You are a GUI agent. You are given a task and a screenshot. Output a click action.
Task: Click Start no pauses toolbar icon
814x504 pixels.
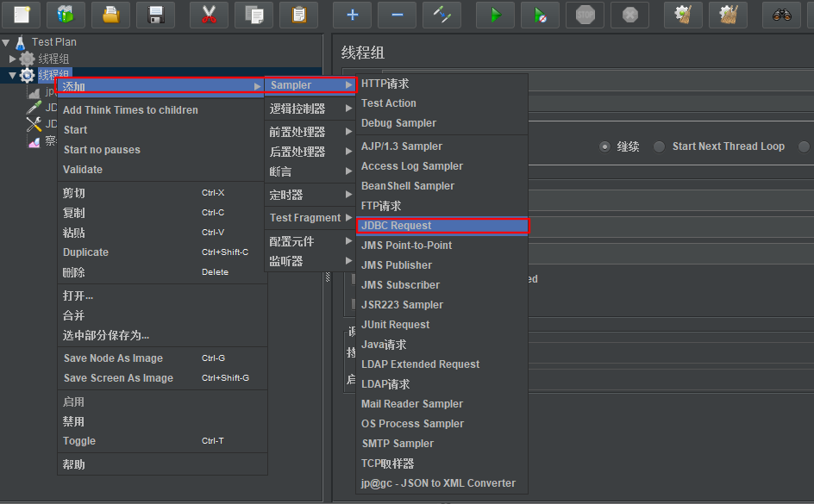coord(541,14)
